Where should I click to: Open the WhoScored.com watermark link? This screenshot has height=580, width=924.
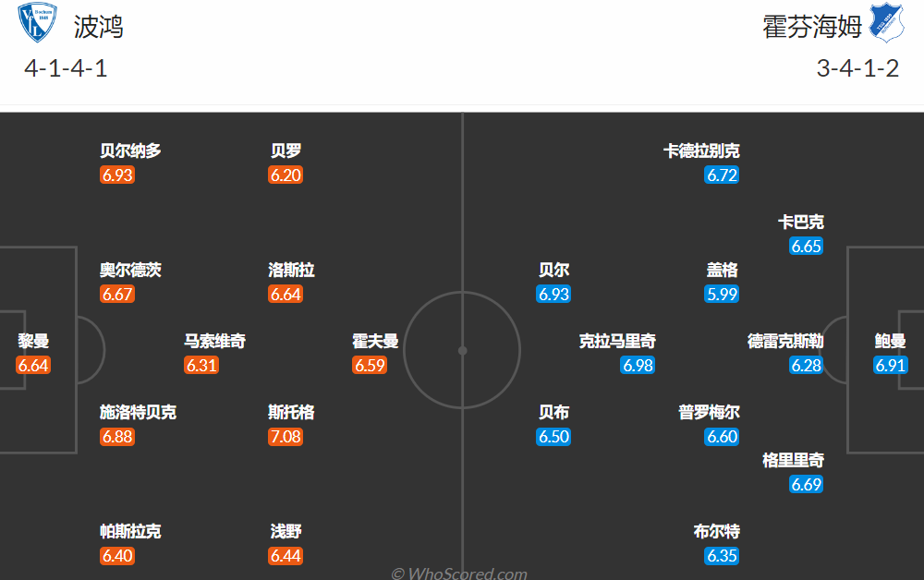tap(459, 573)
